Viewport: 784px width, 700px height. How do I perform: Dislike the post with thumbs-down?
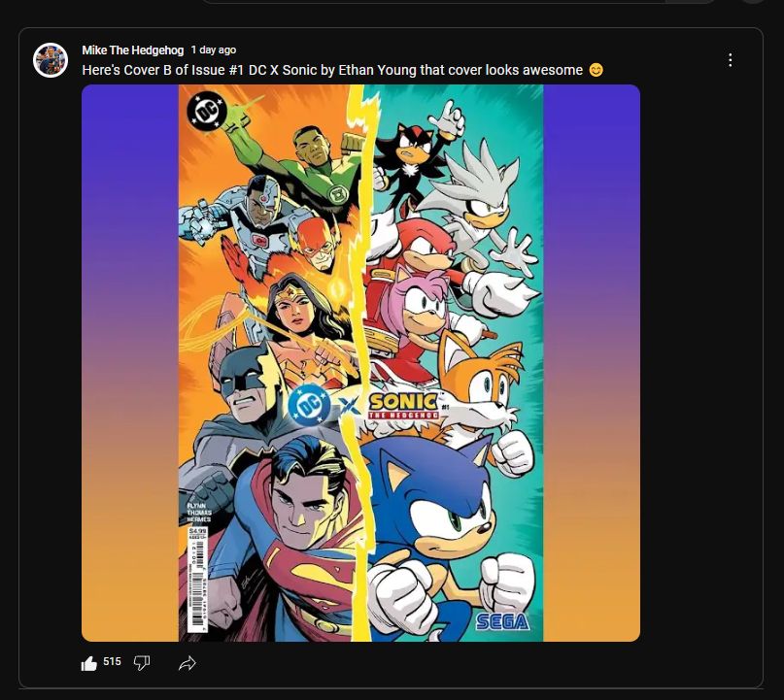click(142, 663)
